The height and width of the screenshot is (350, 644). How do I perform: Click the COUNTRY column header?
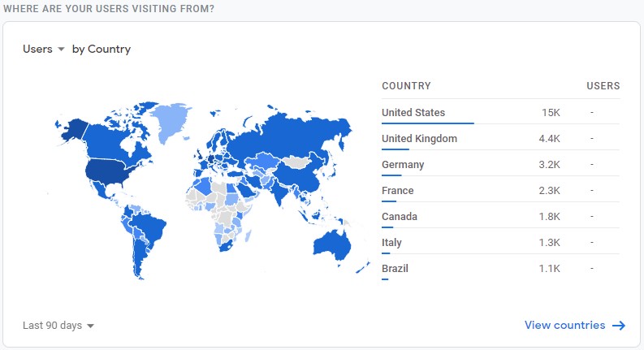[x=406, y=86]
